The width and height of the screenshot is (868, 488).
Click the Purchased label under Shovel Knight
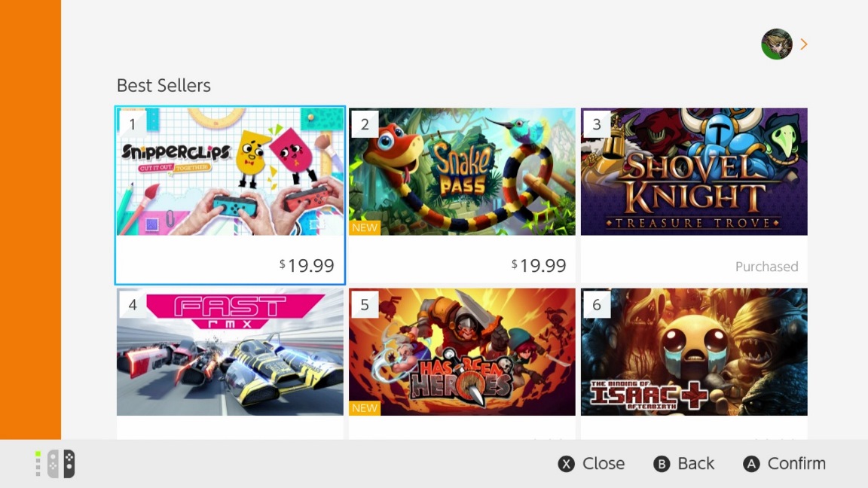pyautogui.click(x=766, y=267)
